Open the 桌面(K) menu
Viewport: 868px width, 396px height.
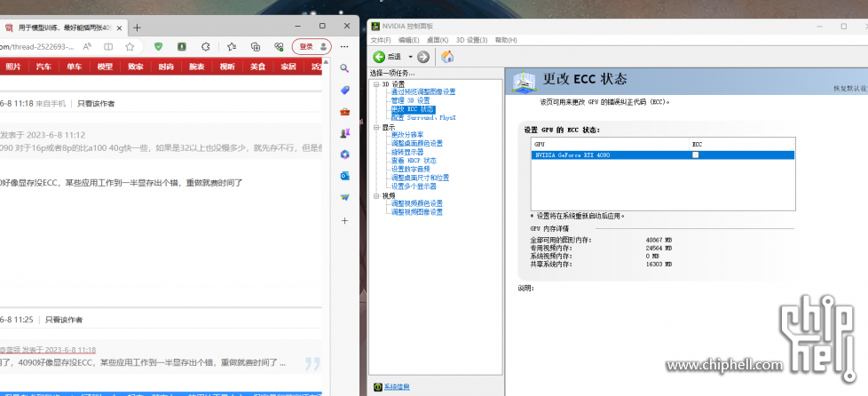pos(438,40)
